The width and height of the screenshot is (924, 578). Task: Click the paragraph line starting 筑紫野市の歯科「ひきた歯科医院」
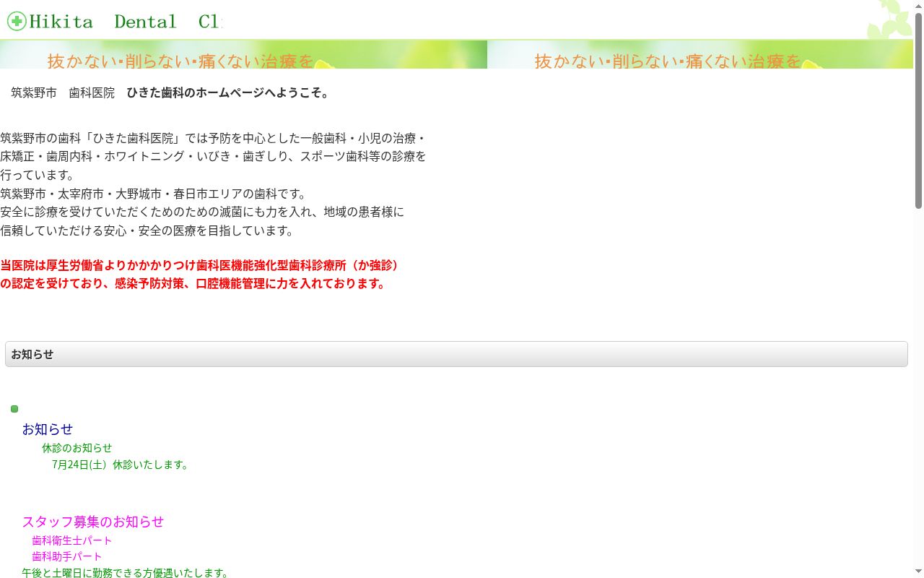(214, 138)
